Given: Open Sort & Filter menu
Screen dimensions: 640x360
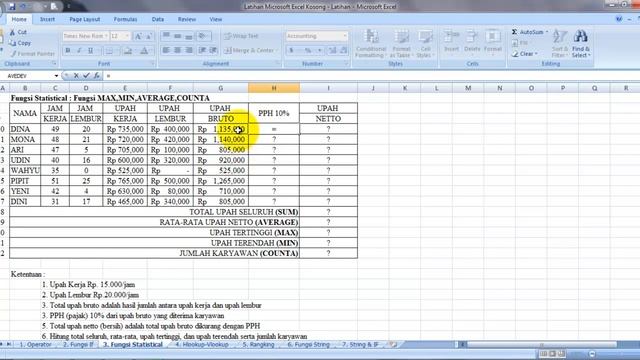Looking at the screenshot, I should click(x=560, y=43).
